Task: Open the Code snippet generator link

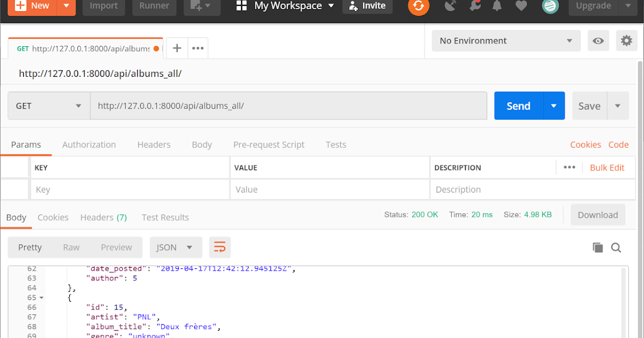Action: pos(618,144)
